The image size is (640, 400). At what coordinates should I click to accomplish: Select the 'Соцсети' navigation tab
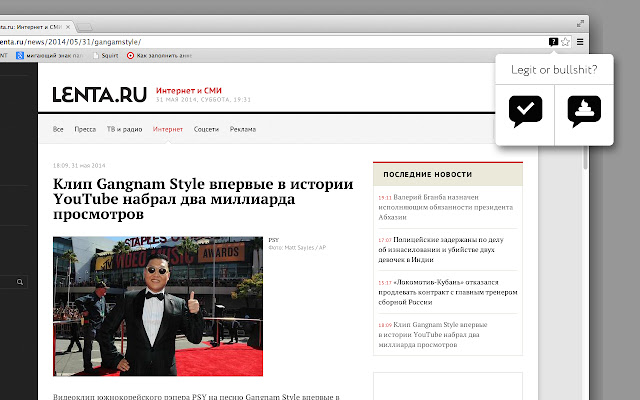(206, 129)
